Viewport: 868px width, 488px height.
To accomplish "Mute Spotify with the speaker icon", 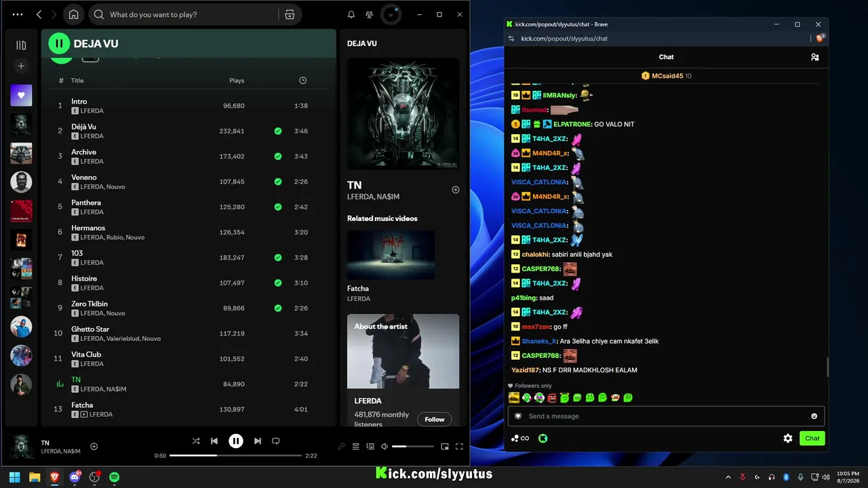I will (x=384, y=447).
